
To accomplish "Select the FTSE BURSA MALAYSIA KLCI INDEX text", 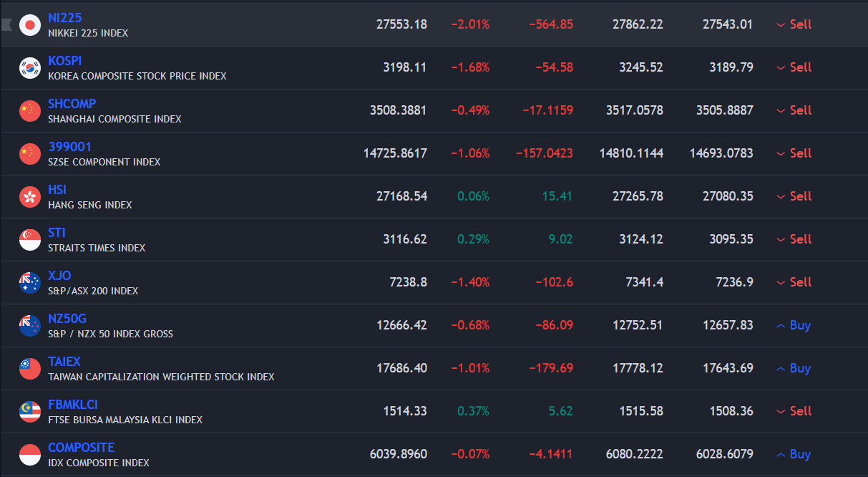I will [x=125, y=420].
